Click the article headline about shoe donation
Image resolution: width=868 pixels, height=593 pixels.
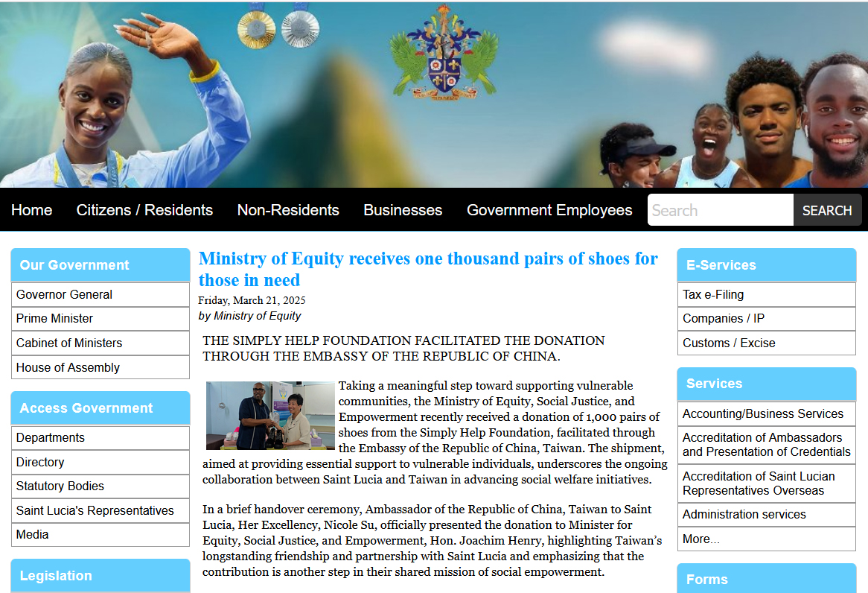(x=428, y=269)
